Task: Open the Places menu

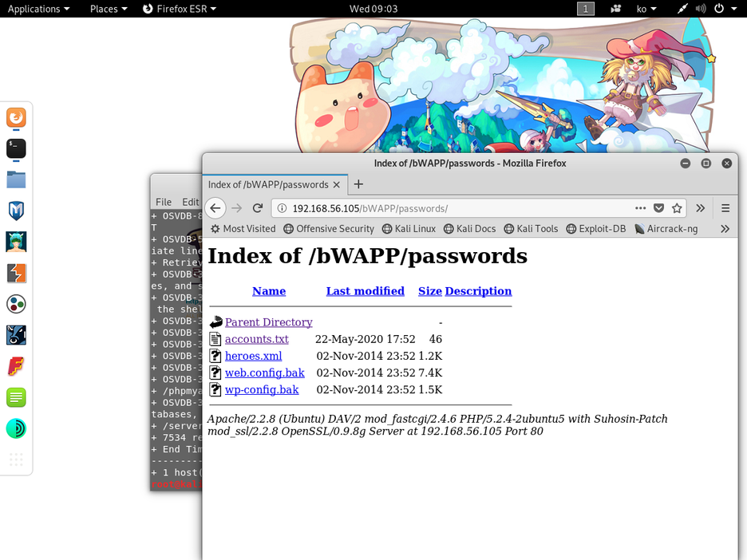Action: click(x=109, y=9)
